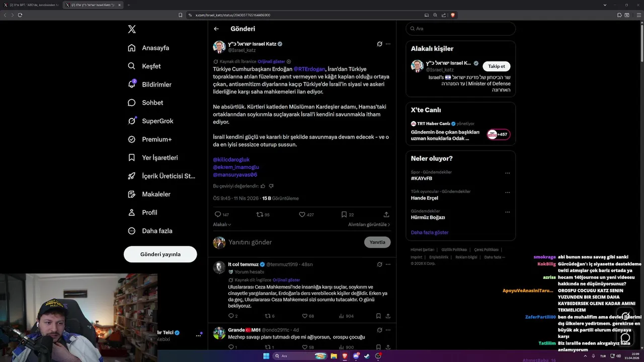Expand Daha fazla menu

pyautogui.click(x=150, y=231)
